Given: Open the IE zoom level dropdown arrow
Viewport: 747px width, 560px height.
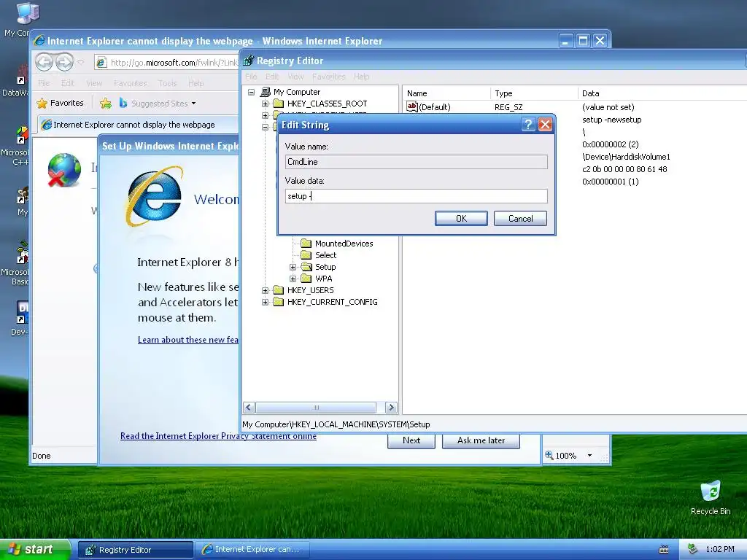Looking at the screenshot, I should [589, 456].
